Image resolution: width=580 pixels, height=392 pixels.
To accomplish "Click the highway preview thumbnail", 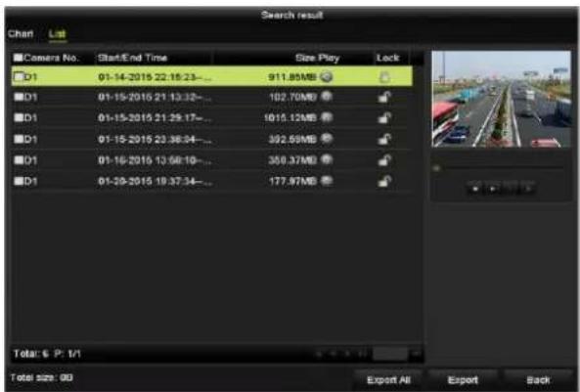I will coord(501,99).
